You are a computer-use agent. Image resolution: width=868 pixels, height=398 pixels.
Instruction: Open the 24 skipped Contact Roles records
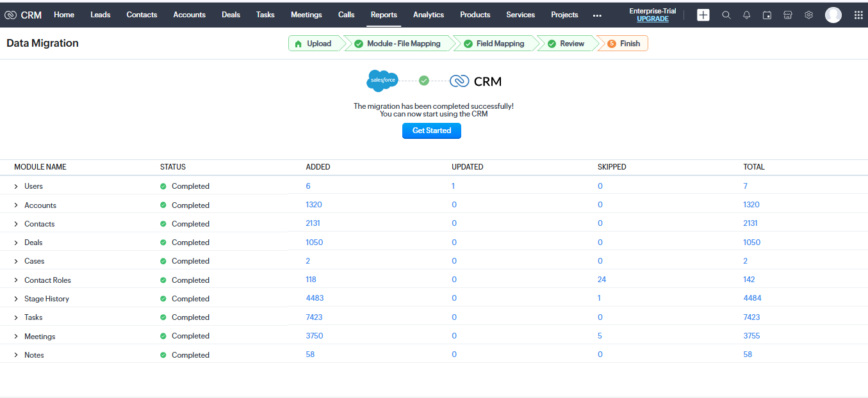click(x=602, y=280)
